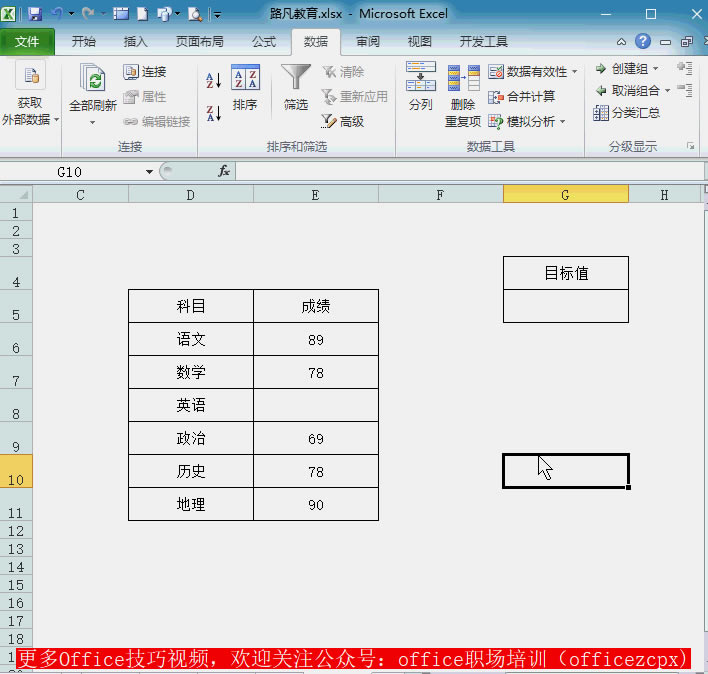Open the File (文件) tab
The image size is (708, 674).
point(27,42)
